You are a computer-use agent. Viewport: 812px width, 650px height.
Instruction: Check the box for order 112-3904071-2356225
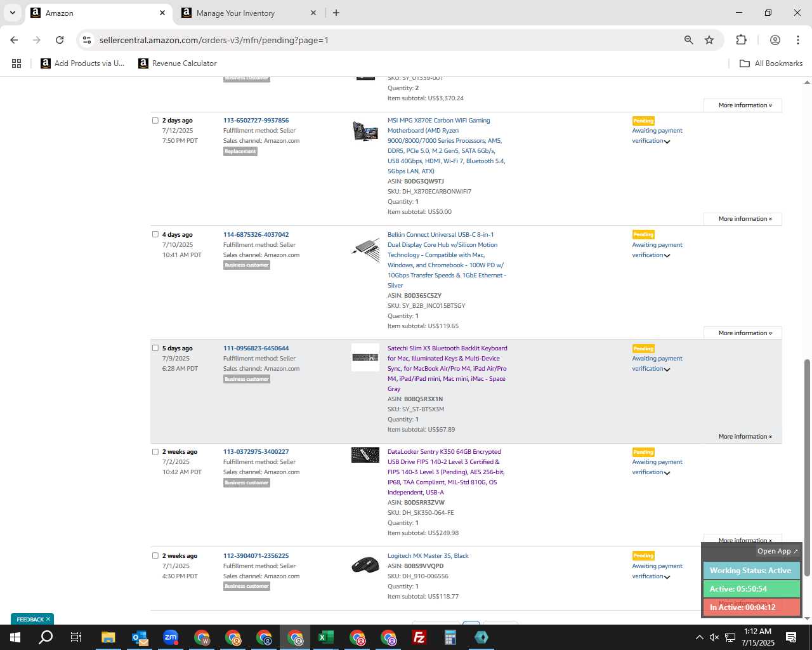tap(155, 555)
